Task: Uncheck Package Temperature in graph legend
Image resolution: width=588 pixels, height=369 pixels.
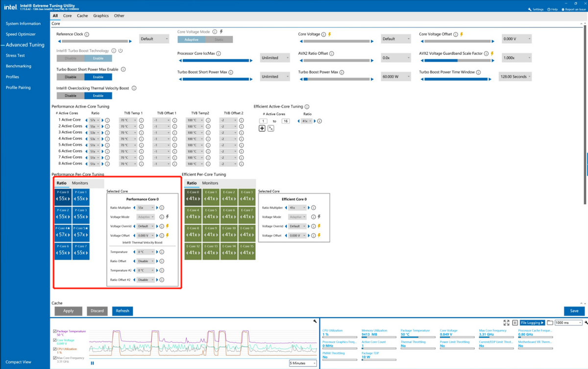Action: (x=55, y=331)
